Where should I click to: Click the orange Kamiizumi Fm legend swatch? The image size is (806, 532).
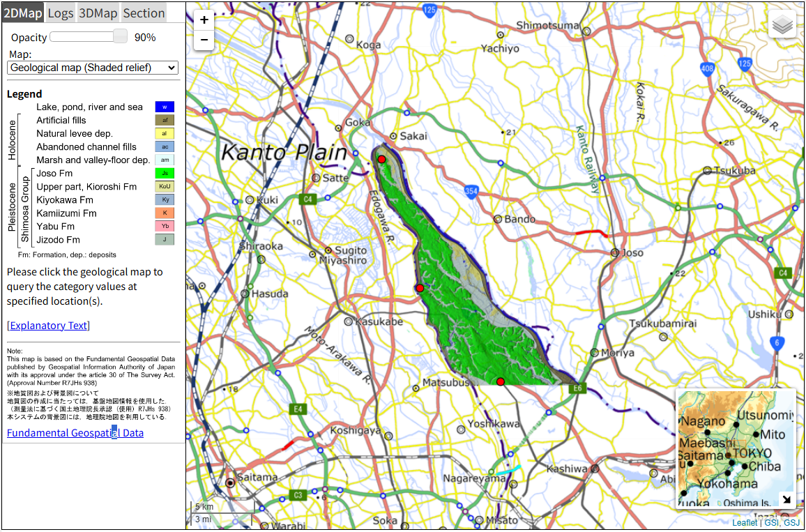164,213
